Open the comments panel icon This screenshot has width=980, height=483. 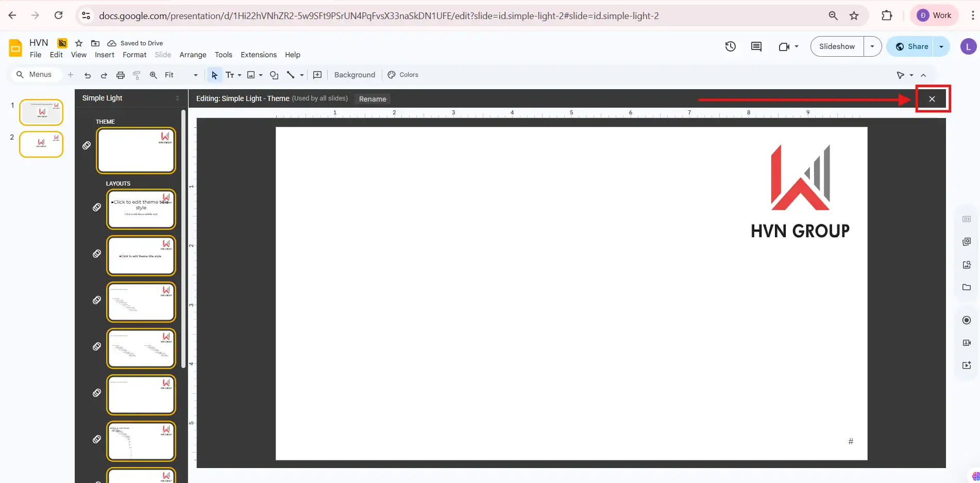(756, 46)
